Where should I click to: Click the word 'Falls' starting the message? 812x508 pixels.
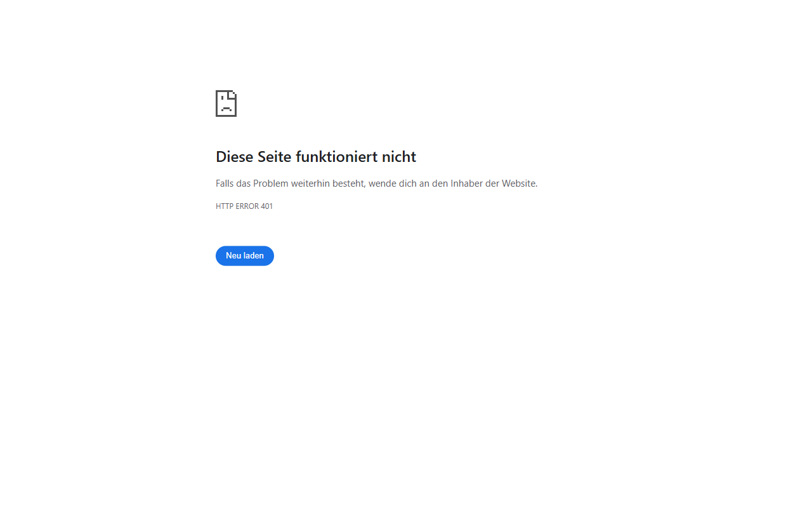tap(225, 184)
